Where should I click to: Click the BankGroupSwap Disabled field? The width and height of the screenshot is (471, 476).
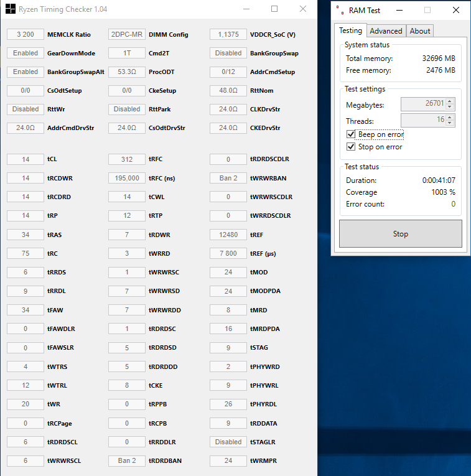(x=228, y=53)
